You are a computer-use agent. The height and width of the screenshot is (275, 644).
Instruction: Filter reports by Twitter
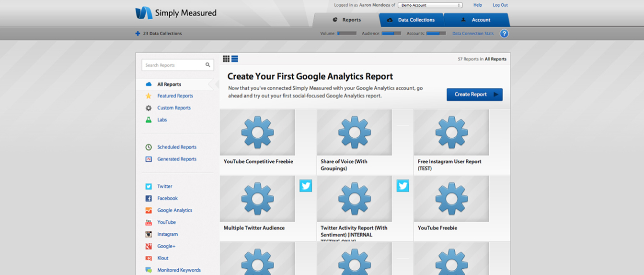coord(165,186)
